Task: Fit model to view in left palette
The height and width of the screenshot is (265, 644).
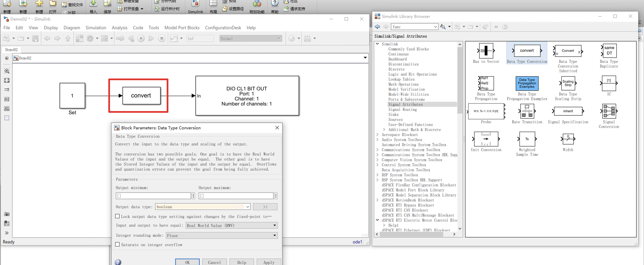Action: pyautogui.click(x=7, y=80)
